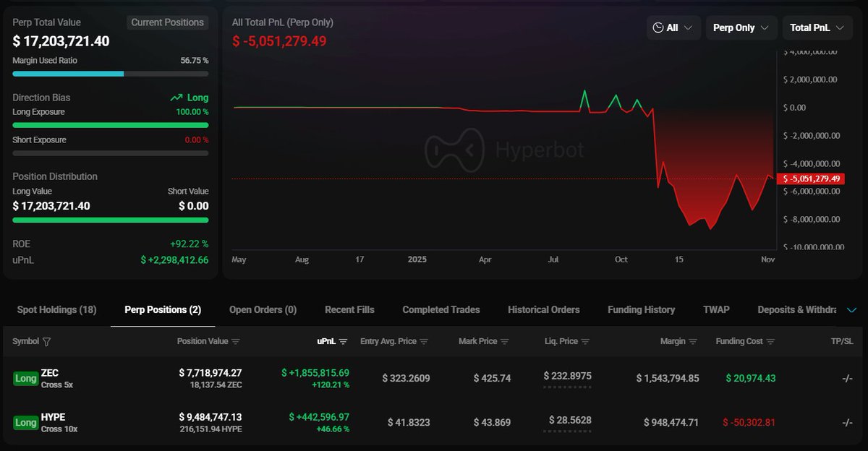Sort by the Position Value column icon

[x=236, y=342]
